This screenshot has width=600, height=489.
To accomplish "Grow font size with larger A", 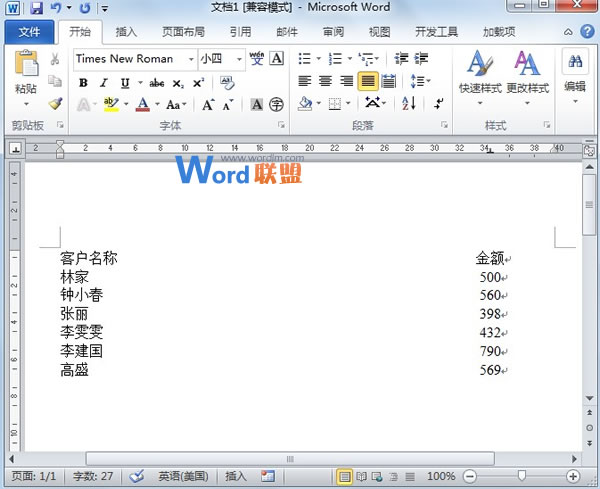I will pos(208,104).
